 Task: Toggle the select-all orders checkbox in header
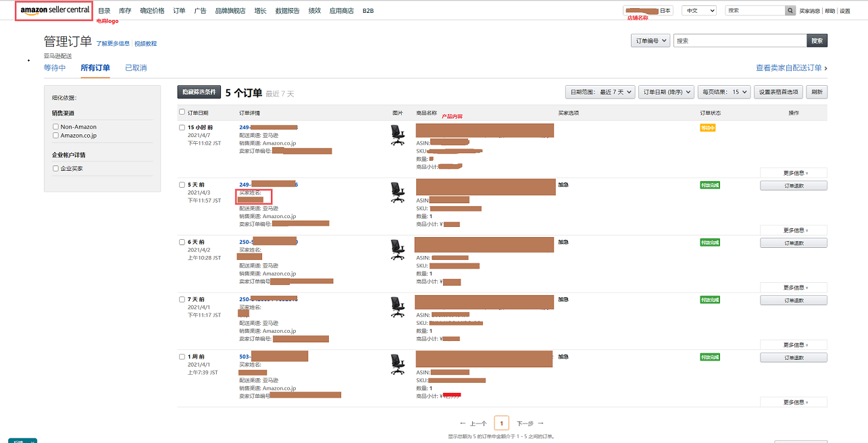pyautogui.click(x=182, y=112)
